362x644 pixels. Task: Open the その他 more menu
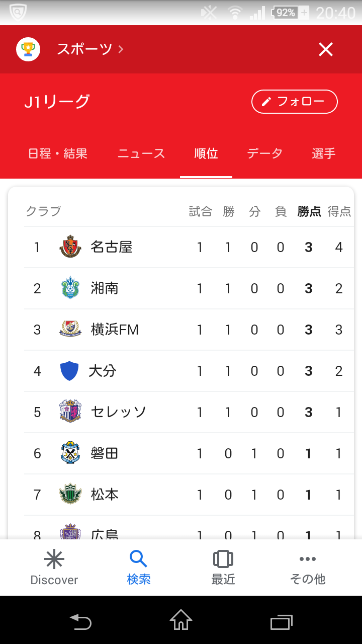pyautogui.click(x=308, y=568)
